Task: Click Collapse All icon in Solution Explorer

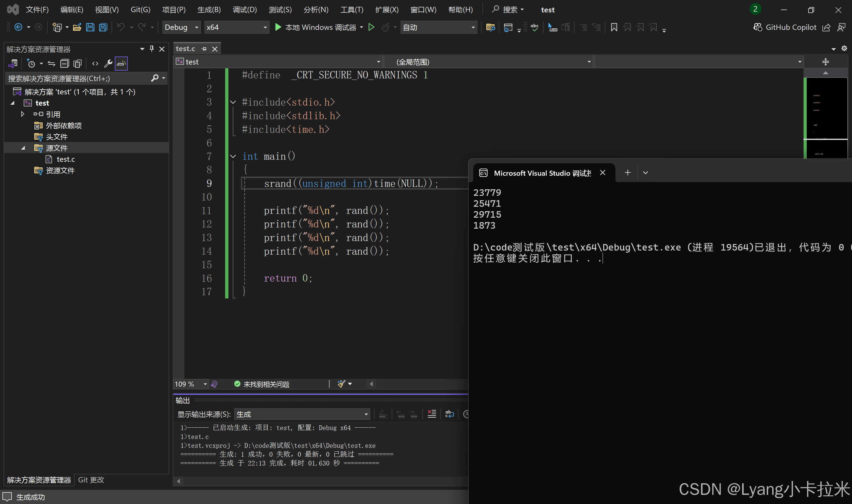Action: point(64,64)
